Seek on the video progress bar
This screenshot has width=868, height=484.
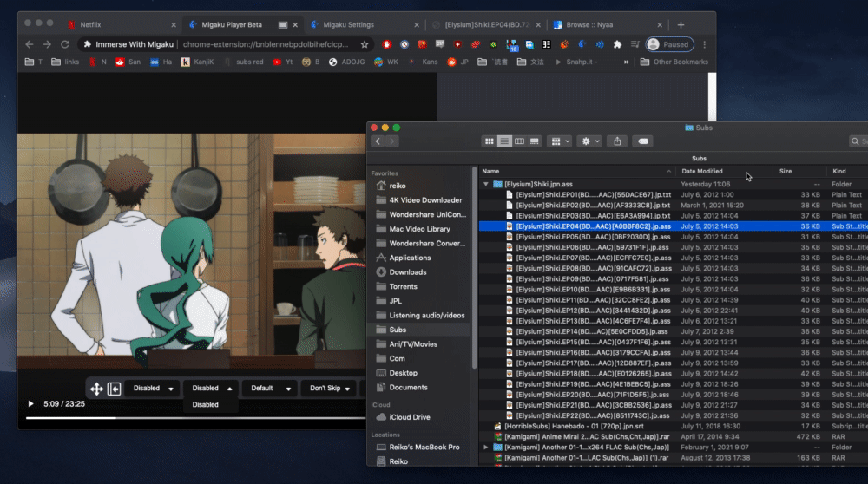174,417
